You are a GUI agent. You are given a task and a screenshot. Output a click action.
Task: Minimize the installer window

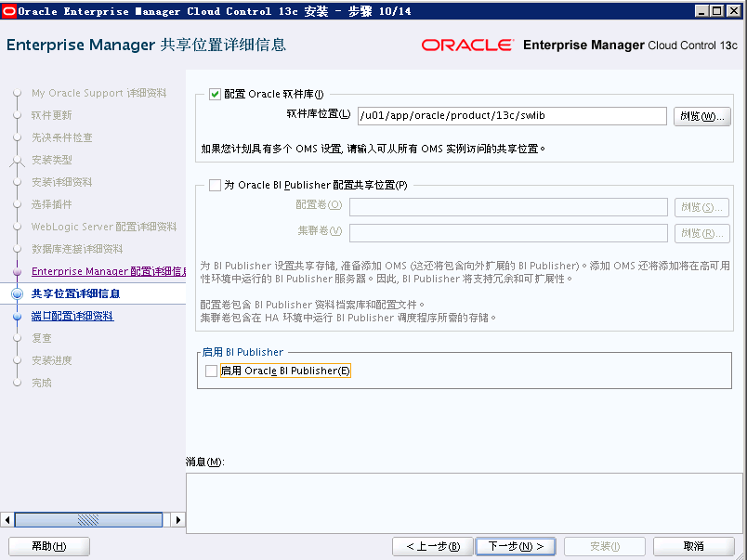[701, 11]
